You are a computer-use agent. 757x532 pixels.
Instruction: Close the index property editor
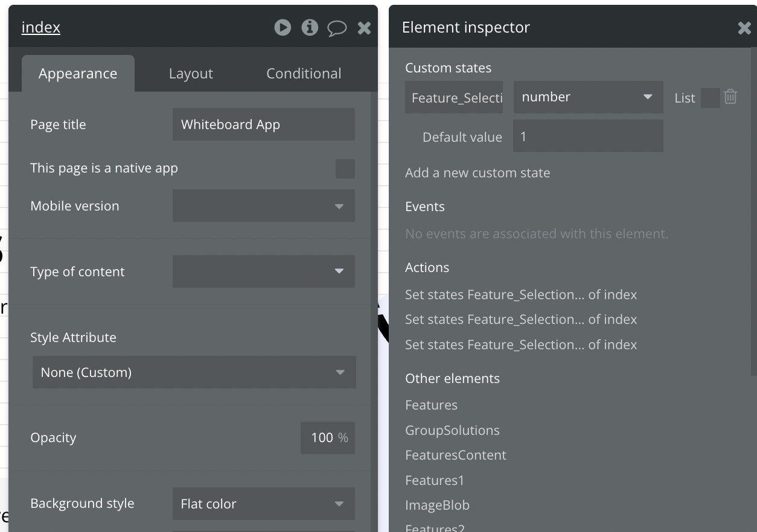click(364, 28)
